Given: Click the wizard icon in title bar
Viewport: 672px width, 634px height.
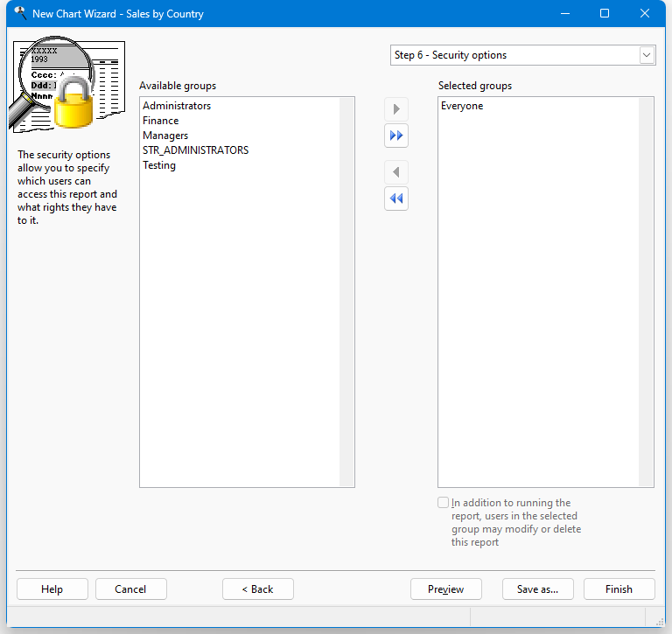Looking at the screenshot, I should point(20,13).
